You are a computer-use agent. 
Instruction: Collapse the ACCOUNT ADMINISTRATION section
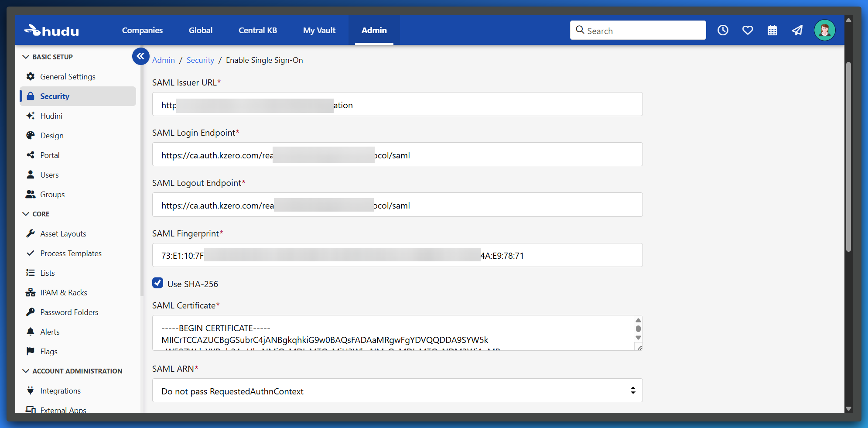point(26,371)
